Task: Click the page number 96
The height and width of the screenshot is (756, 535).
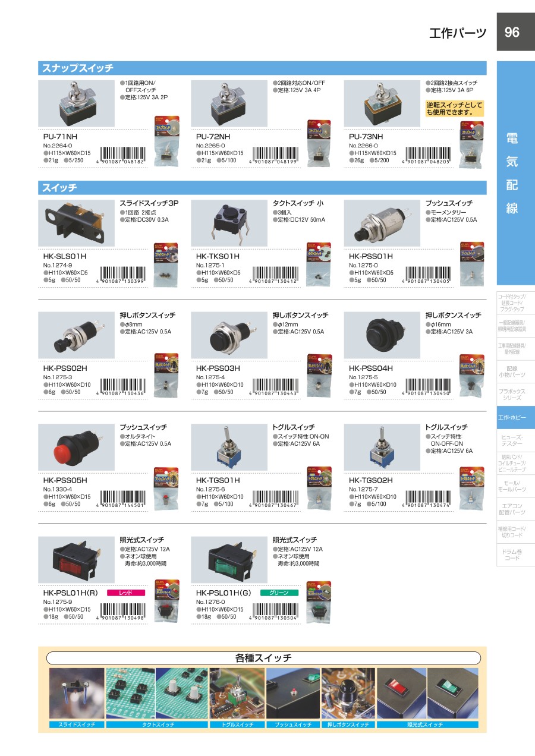Action: [512, 32]
